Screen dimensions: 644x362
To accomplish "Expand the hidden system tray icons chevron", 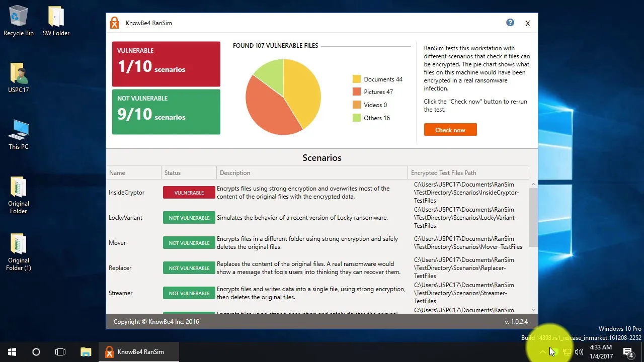I will click(x=542, y=352).
